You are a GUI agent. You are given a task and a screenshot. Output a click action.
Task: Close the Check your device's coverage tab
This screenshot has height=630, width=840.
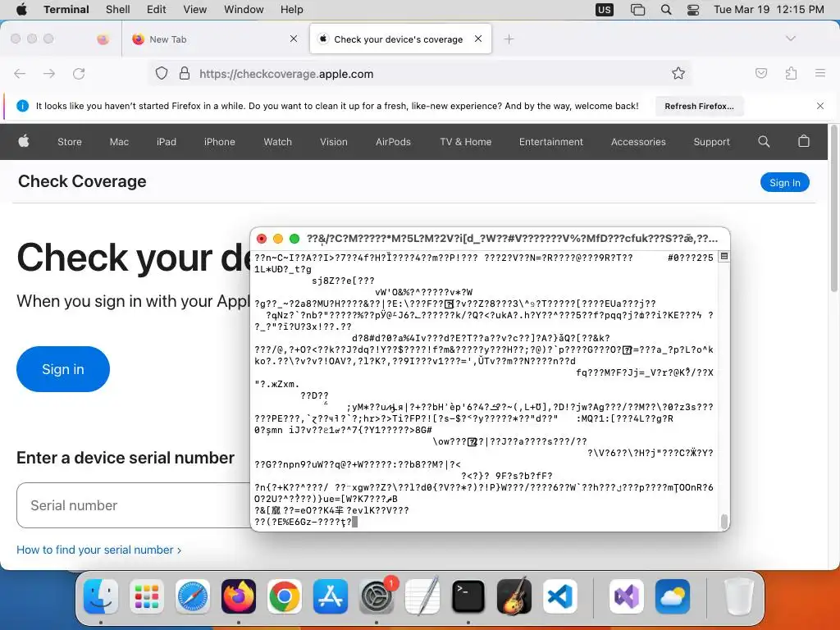(478, 39)
